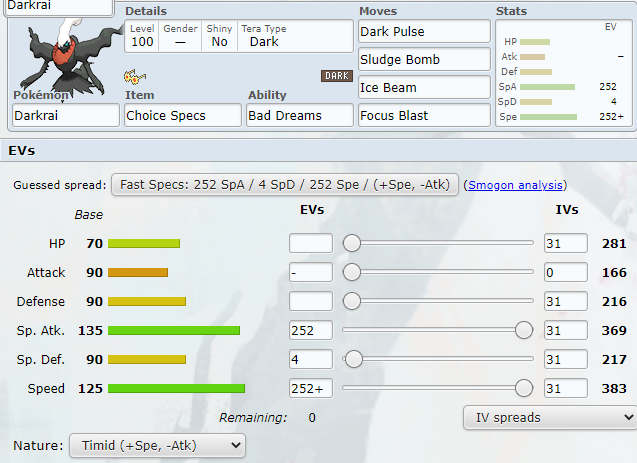Select the Ability field showing Bad Dreams
Image resolution: width=637 pixels, height=463 pixels.
point(300,115)
